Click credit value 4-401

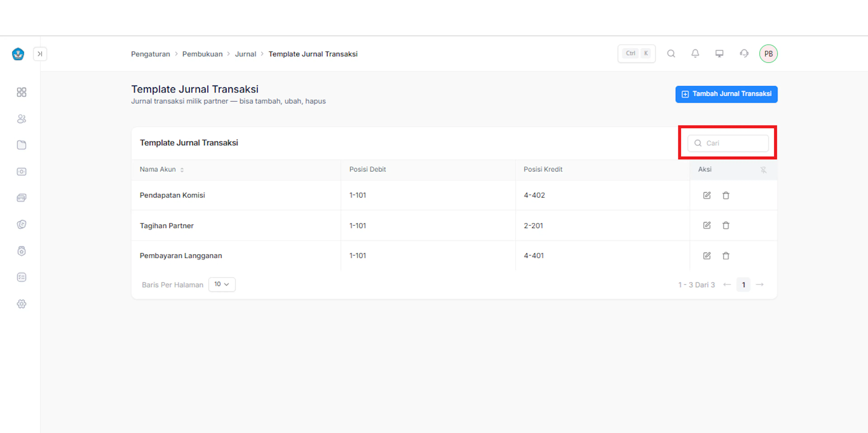tap(534, 256)
